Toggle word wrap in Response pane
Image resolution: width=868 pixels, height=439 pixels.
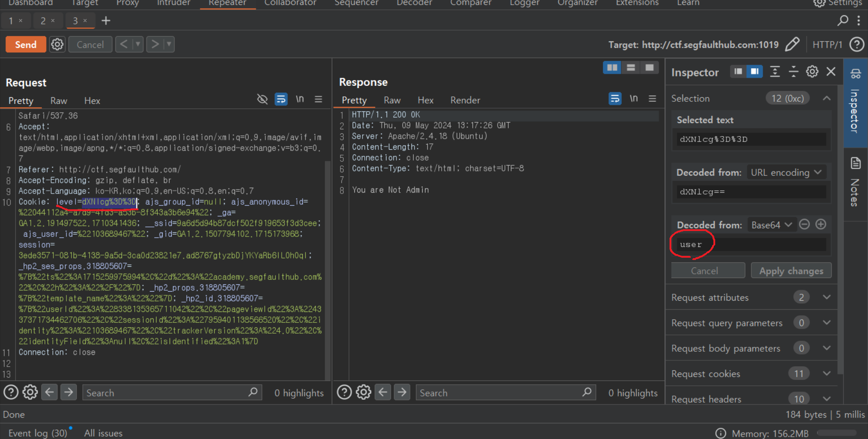pos(615,99)
